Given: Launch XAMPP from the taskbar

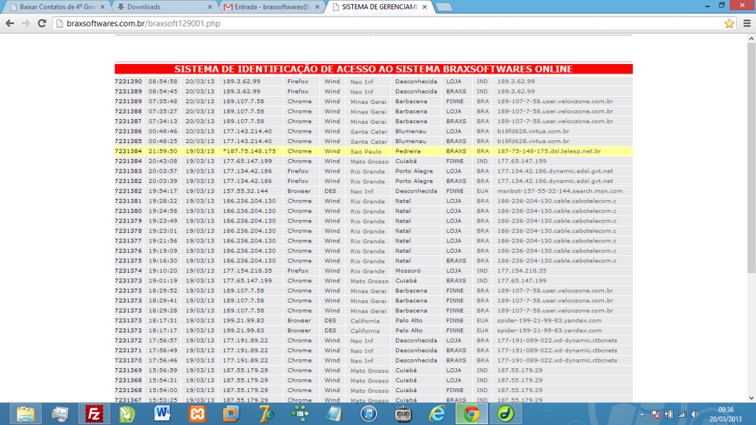Looking at the screenshot, I should pyautogui.click(x=197, y=413).
